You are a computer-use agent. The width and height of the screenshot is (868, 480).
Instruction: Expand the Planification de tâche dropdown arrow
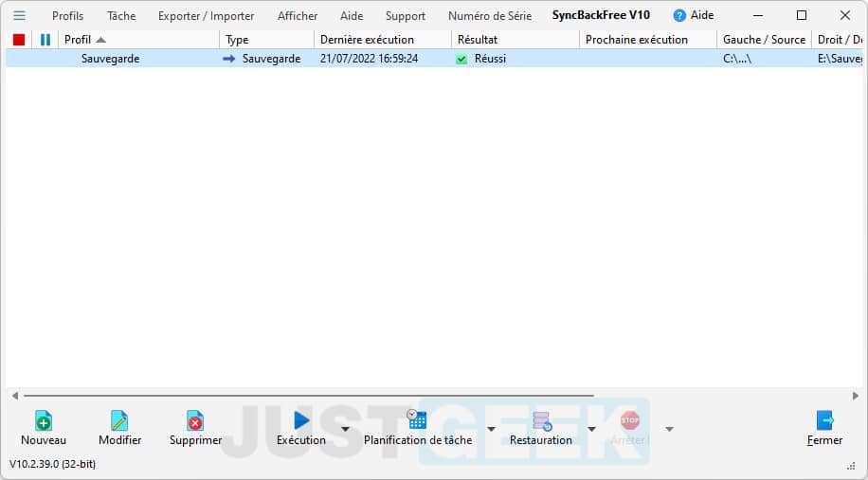click(491, 429)
